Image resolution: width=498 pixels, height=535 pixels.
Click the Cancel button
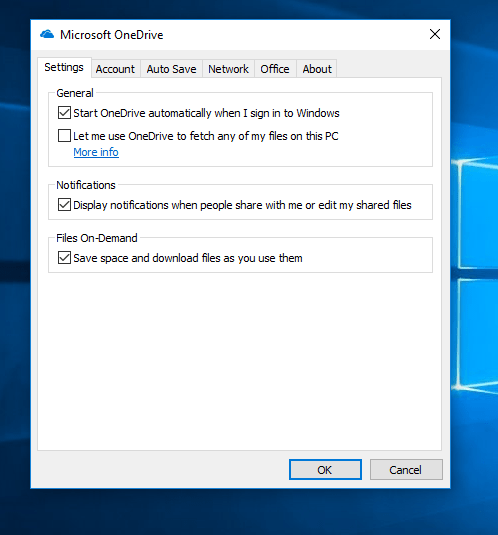(406, 470)
